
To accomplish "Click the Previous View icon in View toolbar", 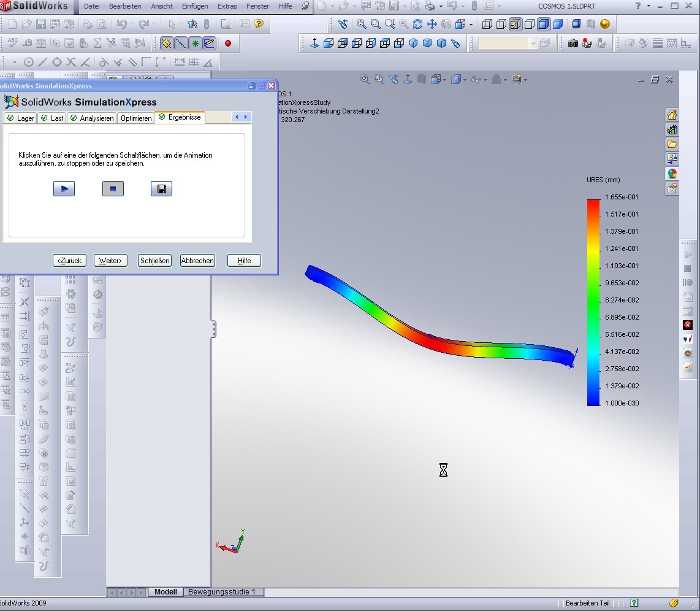I will 343,24.
